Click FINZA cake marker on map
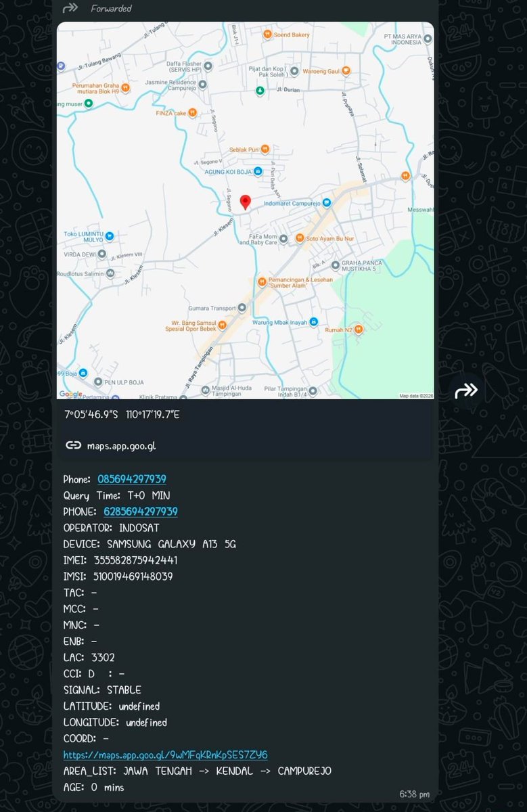527x812 pixels. (x=193, y=113)
